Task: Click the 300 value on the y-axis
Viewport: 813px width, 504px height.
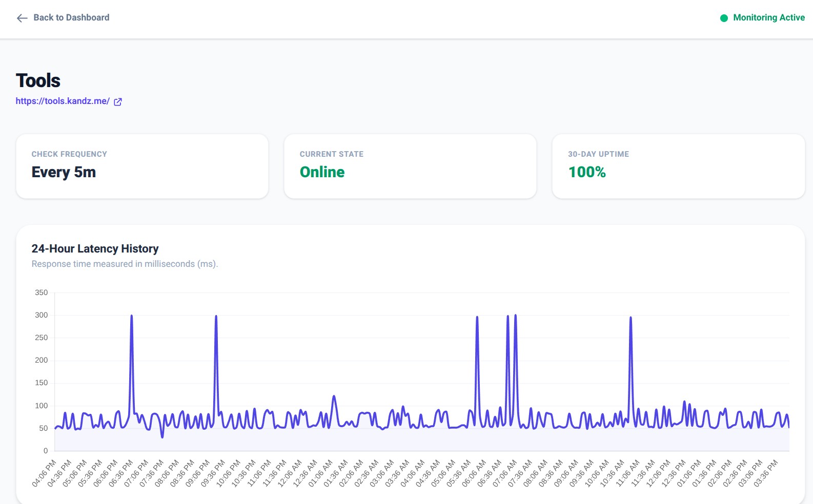Action: pos(42,315)
